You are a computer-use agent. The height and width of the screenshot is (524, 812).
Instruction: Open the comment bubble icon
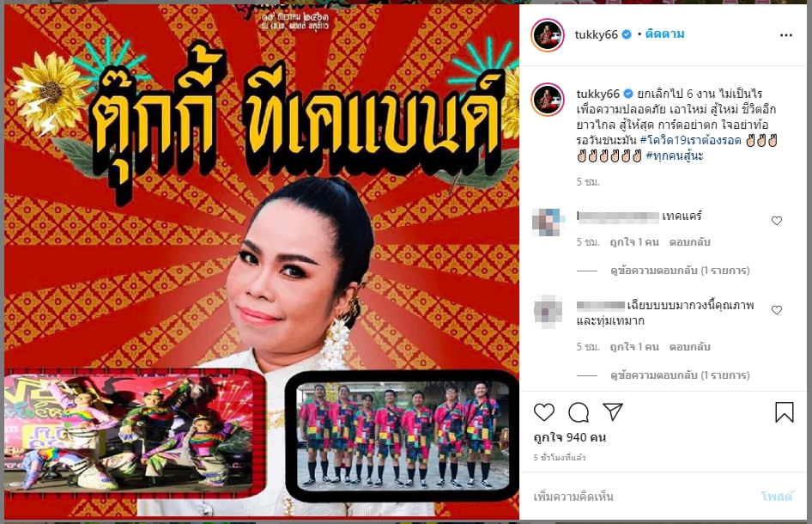579,412
